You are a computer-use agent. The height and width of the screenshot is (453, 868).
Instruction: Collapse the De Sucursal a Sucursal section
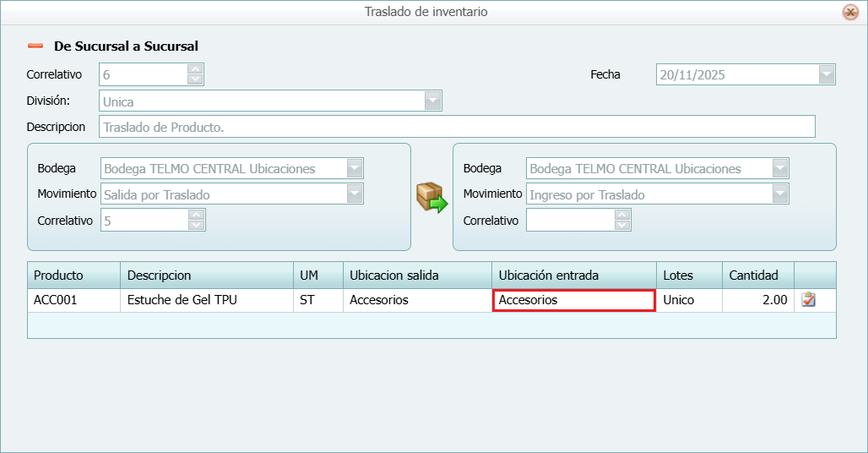(35, 46)
